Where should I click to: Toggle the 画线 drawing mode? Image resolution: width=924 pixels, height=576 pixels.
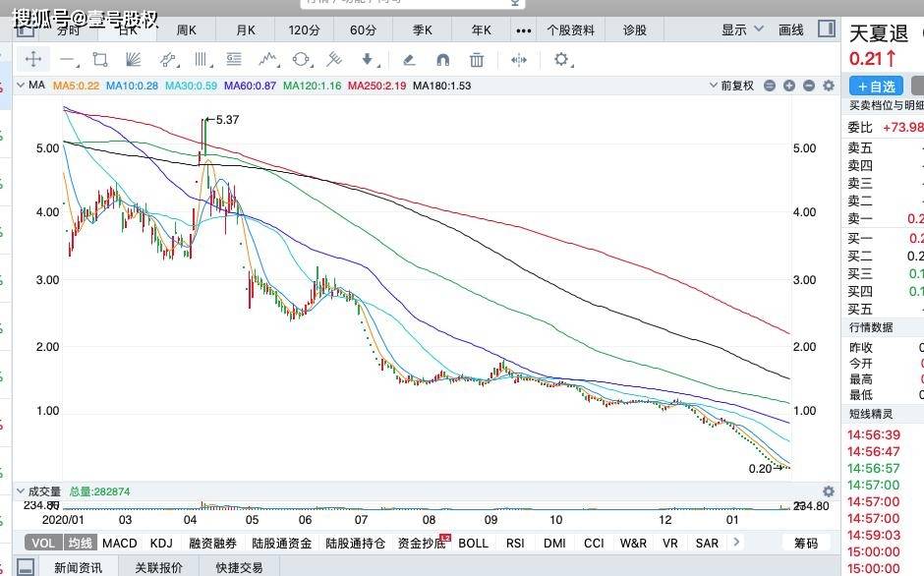pos(790,29)
